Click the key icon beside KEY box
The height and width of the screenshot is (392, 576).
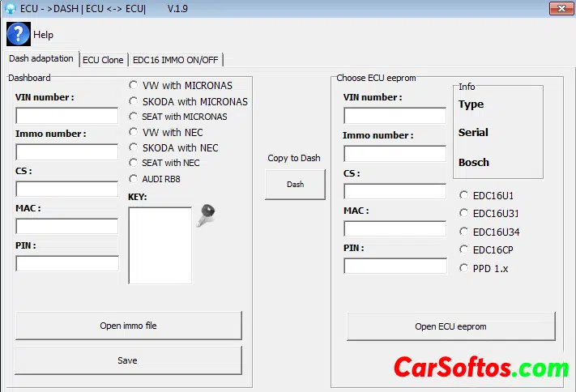(x=205, y=215)
